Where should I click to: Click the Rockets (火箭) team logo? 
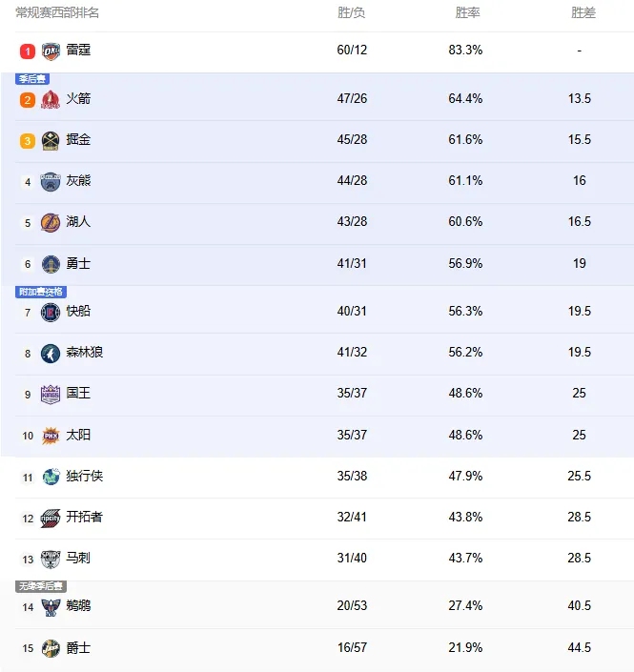51,100
